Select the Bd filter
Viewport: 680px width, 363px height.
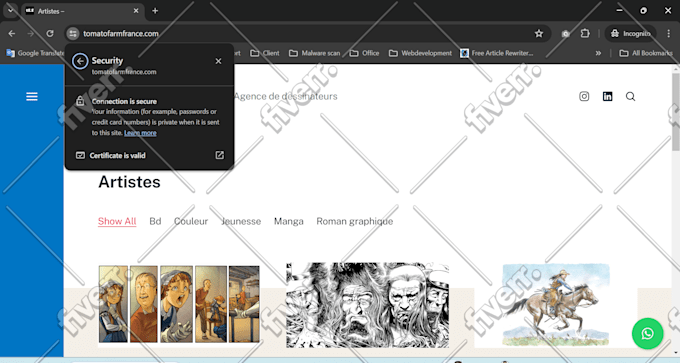(155, 221)
